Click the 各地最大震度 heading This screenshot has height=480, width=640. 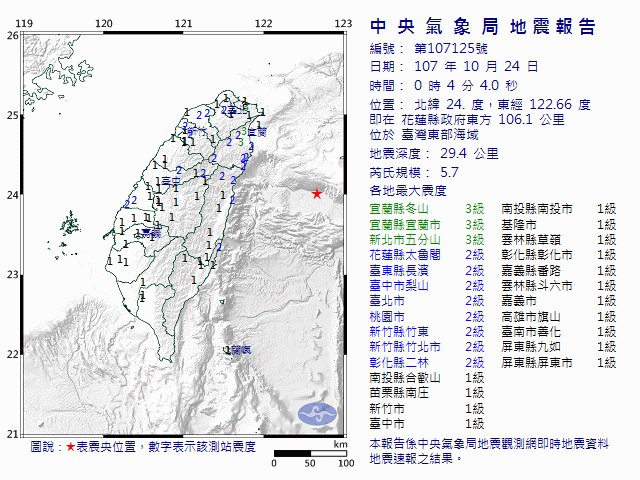(x=408, y=191)
